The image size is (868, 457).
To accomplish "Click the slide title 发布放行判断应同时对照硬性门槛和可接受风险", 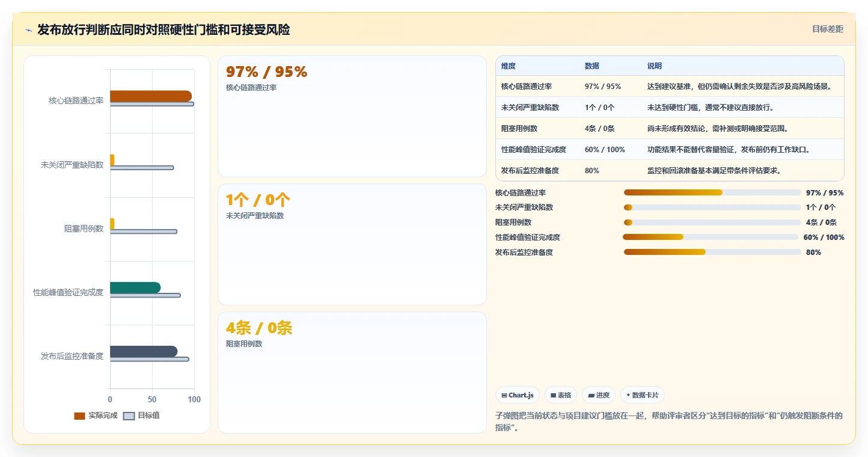I will [164, 29].
